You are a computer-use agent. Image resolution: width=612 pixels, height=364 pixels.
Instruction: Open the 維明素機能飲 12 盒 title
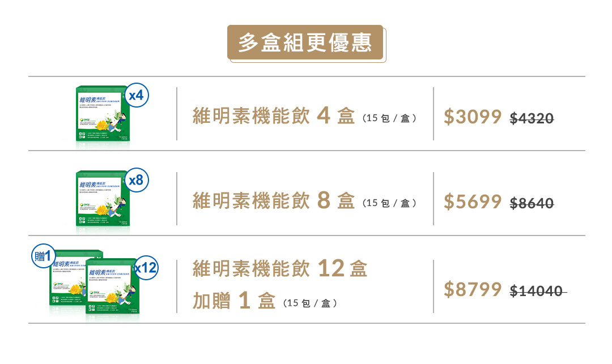pyautogui.click(x=280, y=269)
